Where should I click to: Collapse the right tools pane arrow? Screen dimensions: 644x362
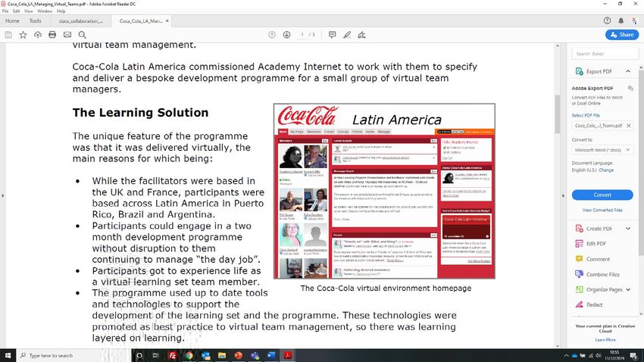point(563,196)
